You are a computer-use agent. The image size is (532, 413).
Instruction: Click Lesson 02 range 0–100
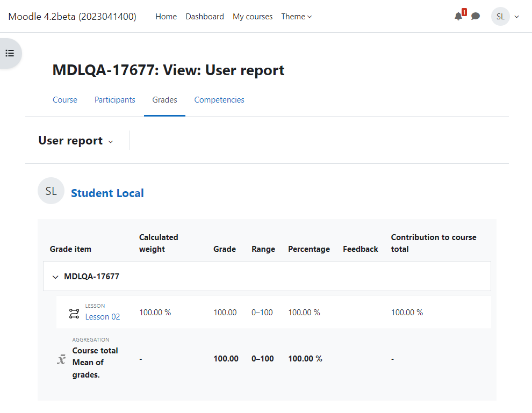[x=262, y=312]
